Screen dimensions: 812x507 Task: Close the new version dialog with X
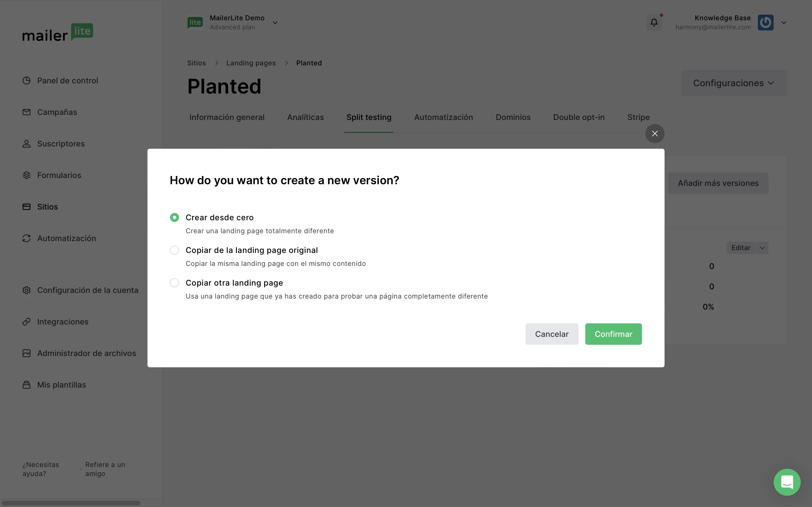tap(655, 134)
